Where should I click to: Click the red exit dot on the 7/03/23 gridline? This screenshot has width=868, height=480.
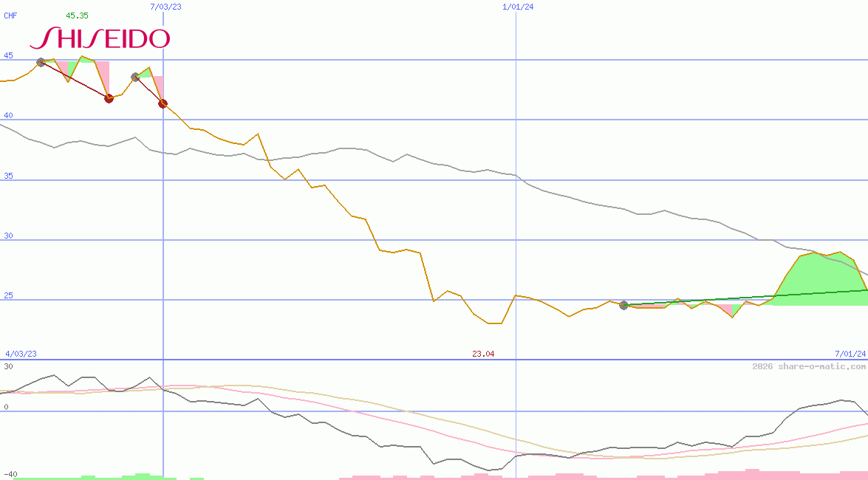[x=163, y=103]
